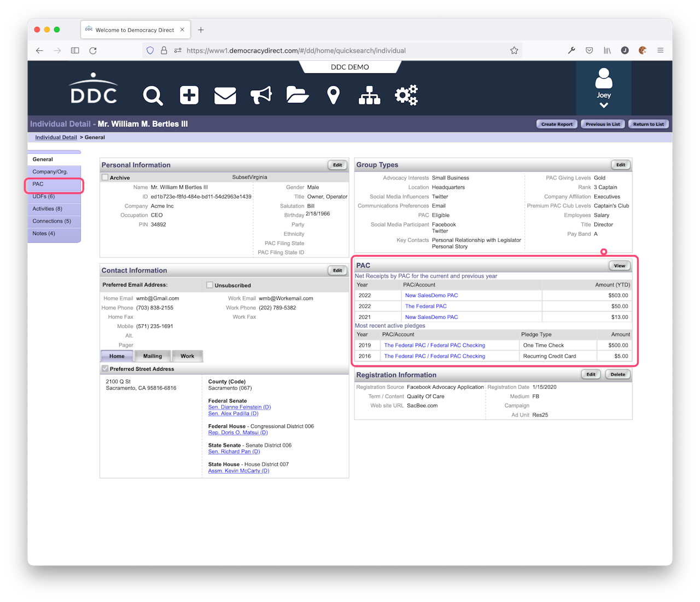Screen dimensions: 700x602
Task: Expand the Joey user menu chevron
Action: coord(604,105)
